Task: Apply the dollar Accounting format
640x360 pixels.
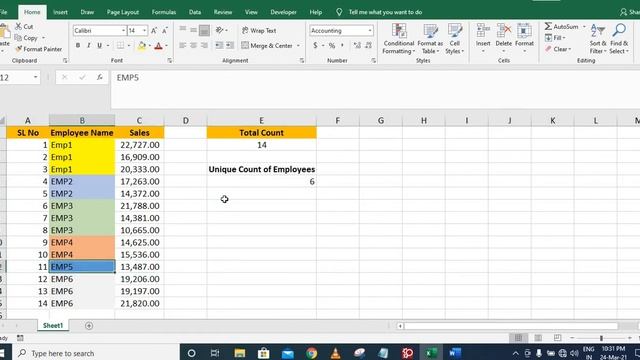Action: [315, 46]
